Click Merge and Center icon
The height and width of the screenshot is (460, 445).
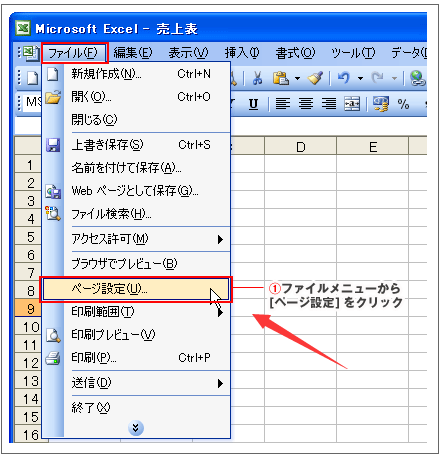(352, 104)
